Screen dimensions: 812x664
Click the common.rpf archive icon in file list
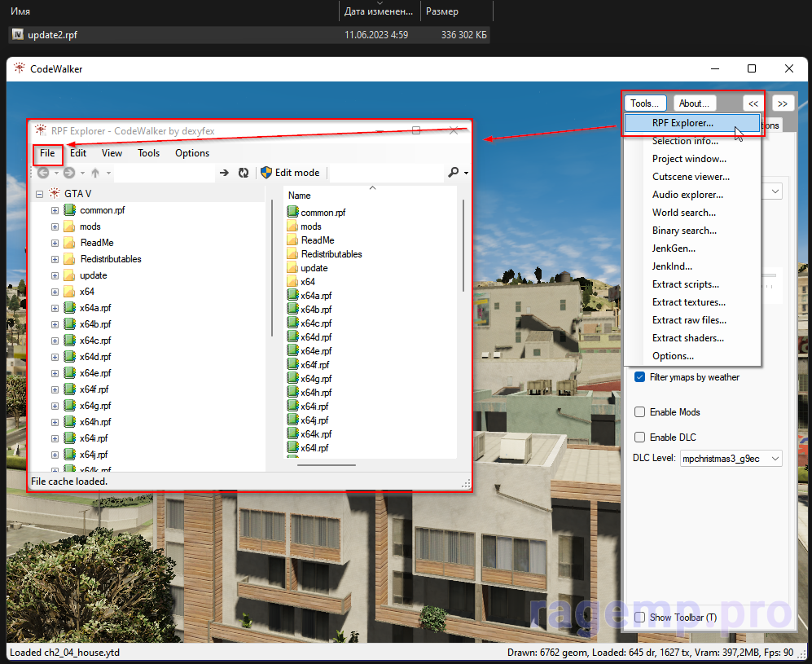tap(293, 212)
